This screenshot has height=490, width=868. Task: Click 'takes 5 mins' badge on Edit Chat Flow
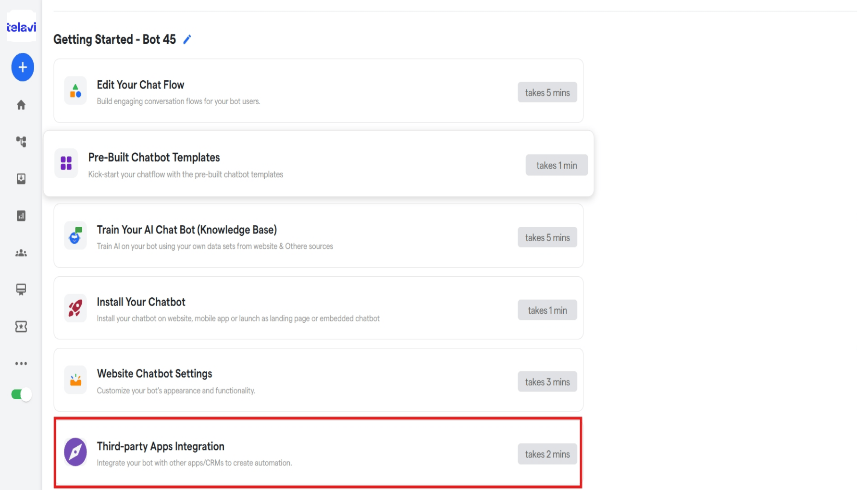(547, 93)
